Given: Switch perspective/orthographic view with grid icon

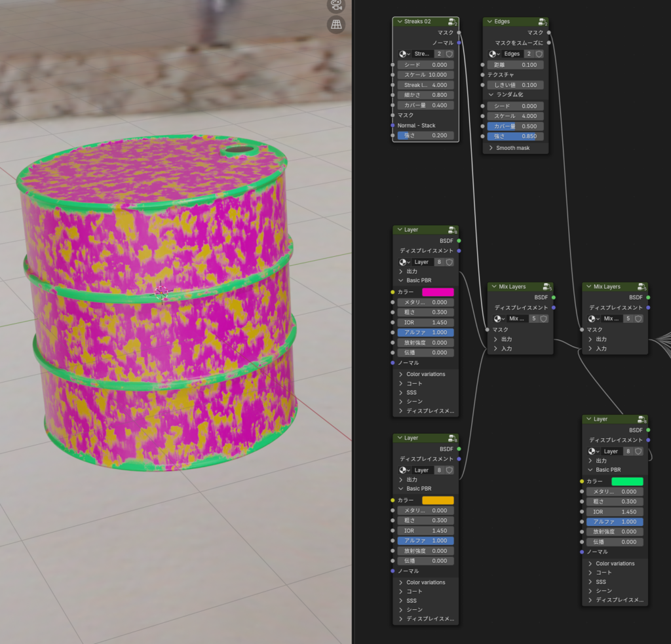Looking at the screenshot, I should [x=336, y=25].
